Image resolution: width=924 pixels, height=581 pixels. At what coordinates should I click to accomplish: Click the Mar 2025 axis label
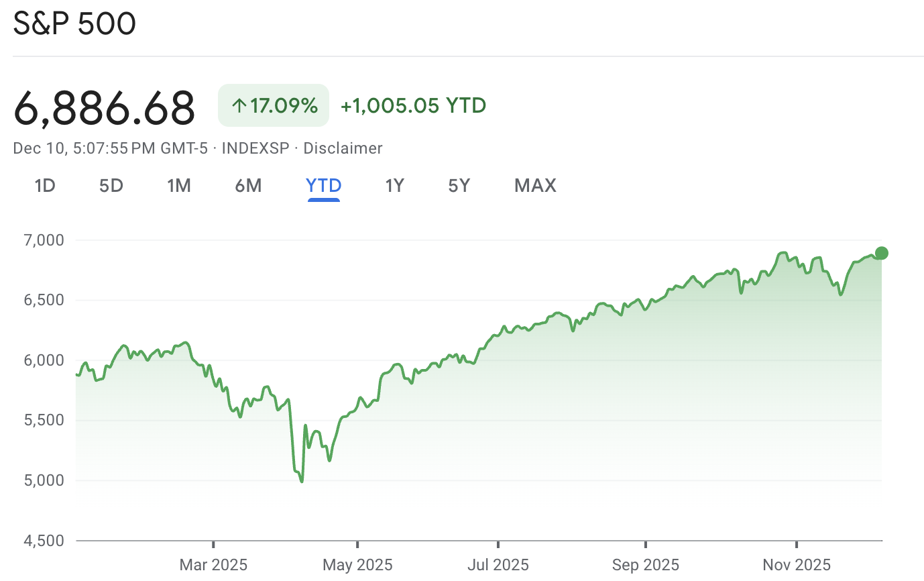point(213,565)
